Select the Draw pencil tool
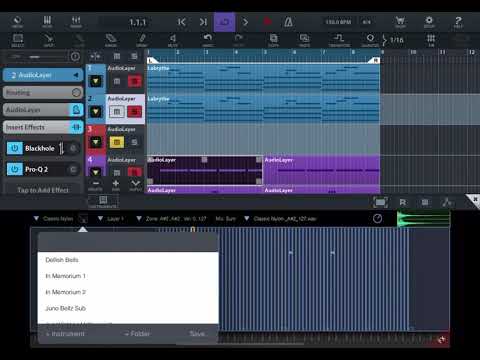This screenshot has height=360, width=480. pos(142,40)
